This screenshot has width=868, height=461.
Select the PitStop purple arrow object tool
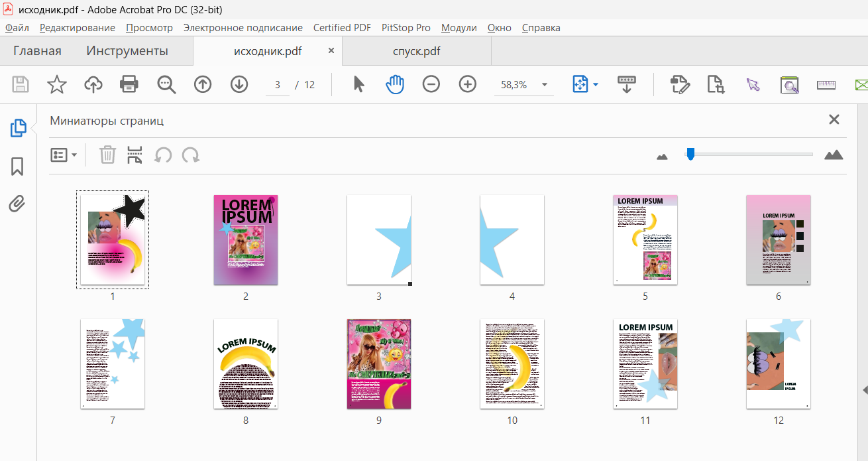pos(753,84)
